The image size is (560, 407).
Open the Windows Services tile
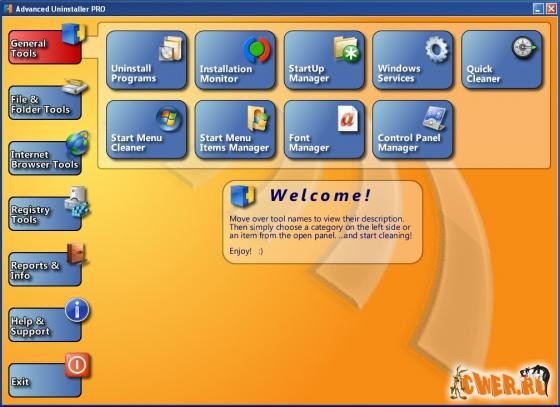(x=413, y=60)
